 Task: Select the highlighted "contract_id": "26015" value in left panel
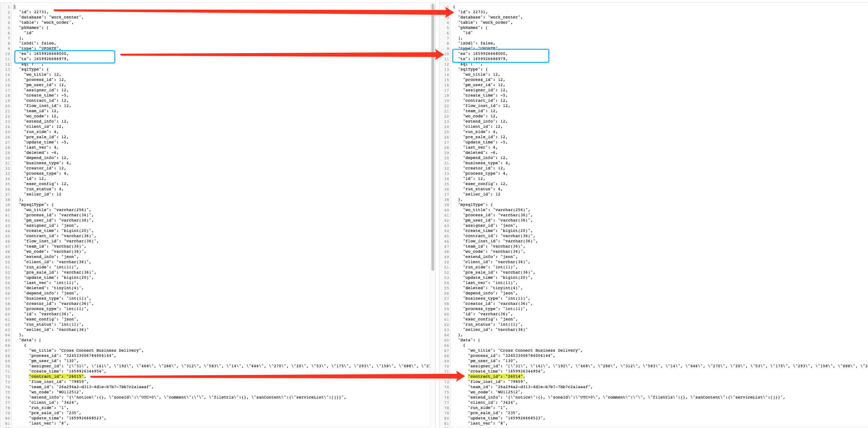point(56,376)
